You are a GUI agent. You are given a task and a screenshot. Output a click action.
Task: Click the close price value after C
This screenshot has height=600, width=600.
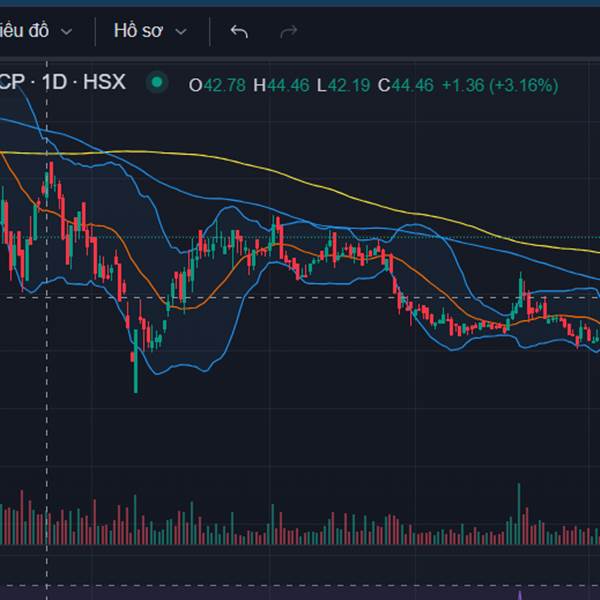coord(412,85)
